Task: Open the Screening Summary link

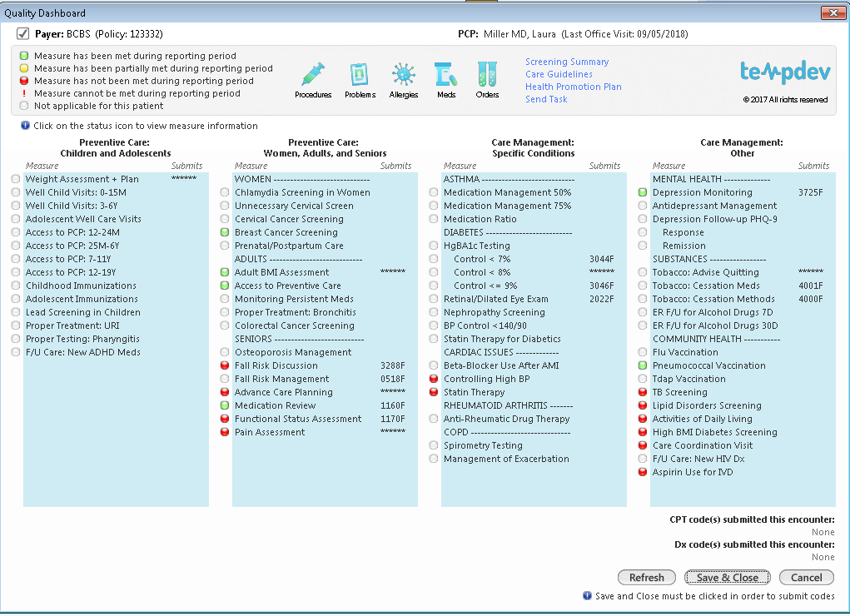Action: coord(566,62)
